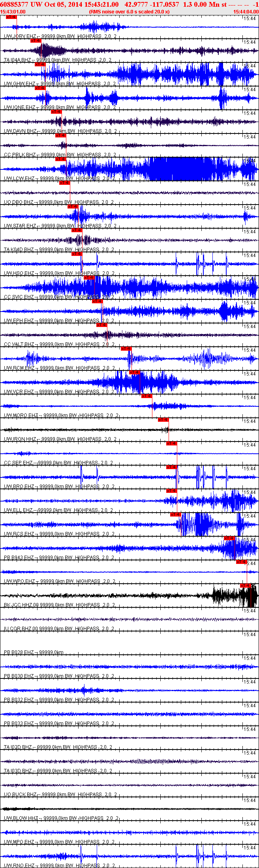Click the event ID 60885377 header text
Viewport: 259px width, 868px height.
click(14, 4)
